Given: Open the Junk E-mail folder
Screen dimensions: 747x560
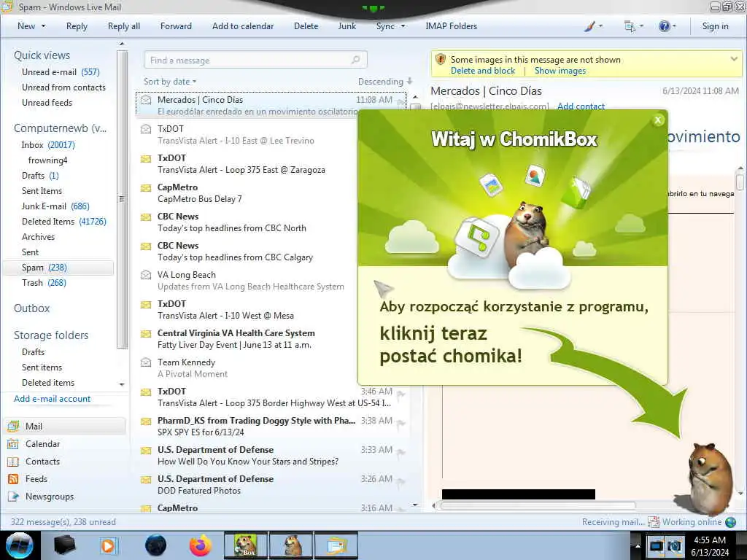Looking at the screenshot, I should click(55, 206).
